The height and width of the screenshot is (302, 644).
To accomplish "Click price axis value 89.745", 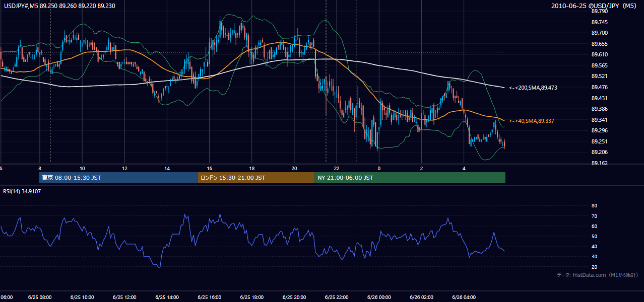I will click(599, 22).
